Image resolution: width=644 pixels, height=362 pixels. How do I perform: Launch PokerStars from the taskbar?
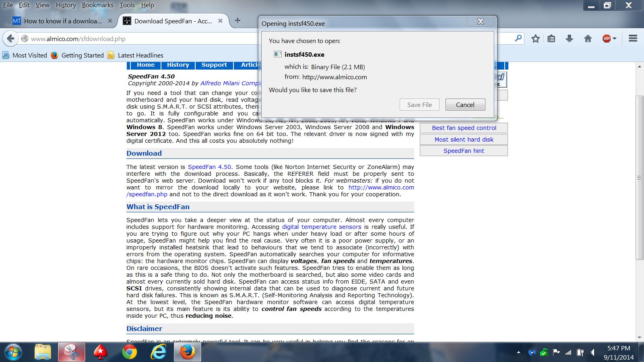pos(101,352)
